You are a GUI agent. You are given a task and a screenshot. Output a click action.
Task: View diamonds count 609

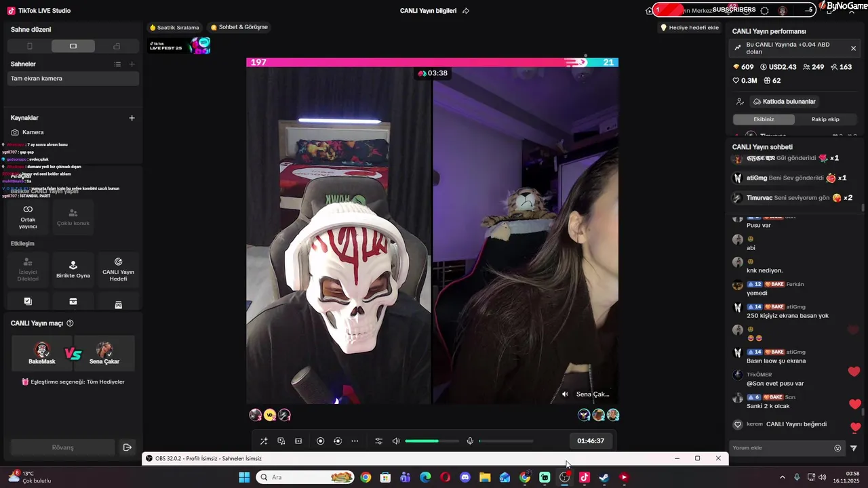tap(743, 67)
